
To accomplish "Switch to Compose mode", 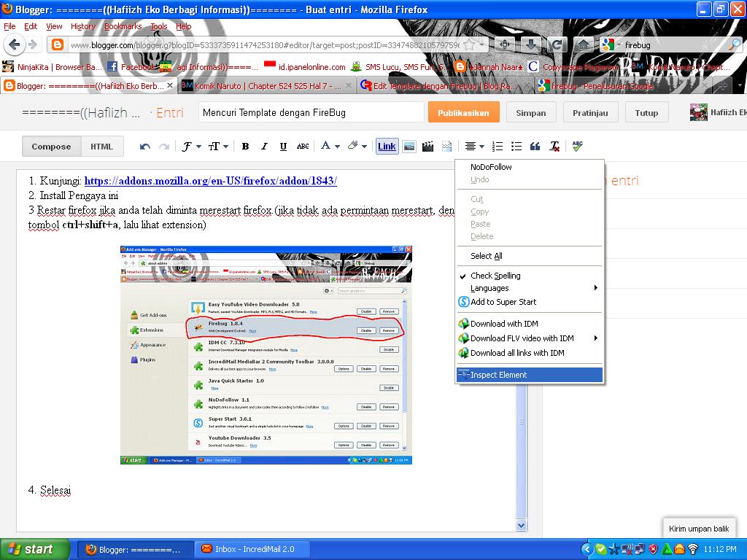I will [x=52, y=147].
